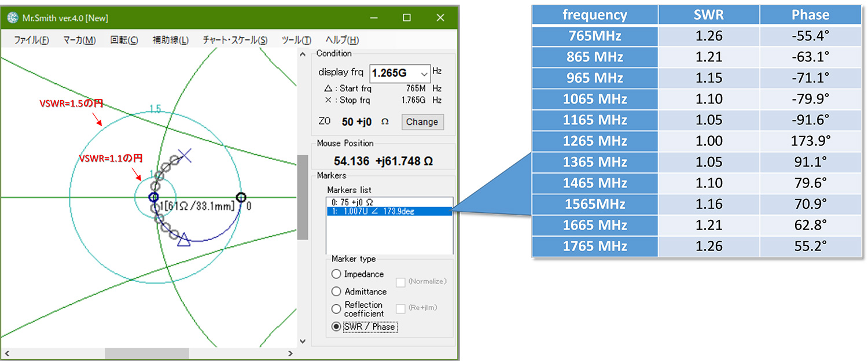Click the X stop frequency marker on chart
This screenshot has width=868, height=361.
(x=185, y=154)
